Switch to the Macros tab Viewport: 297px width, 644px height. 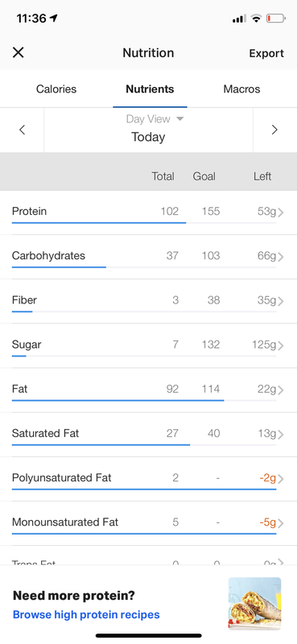coord(241,89)
